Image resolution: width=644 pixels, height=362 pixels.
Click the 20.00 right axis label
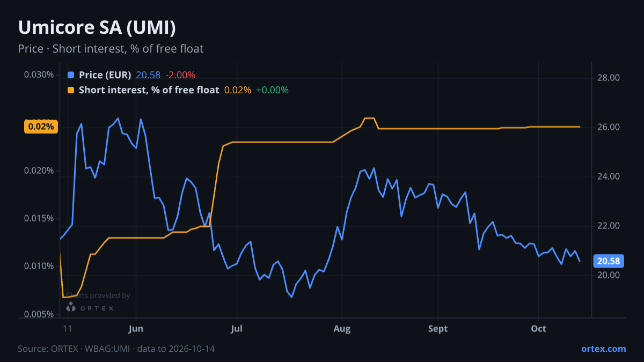(x=609, y=275)
